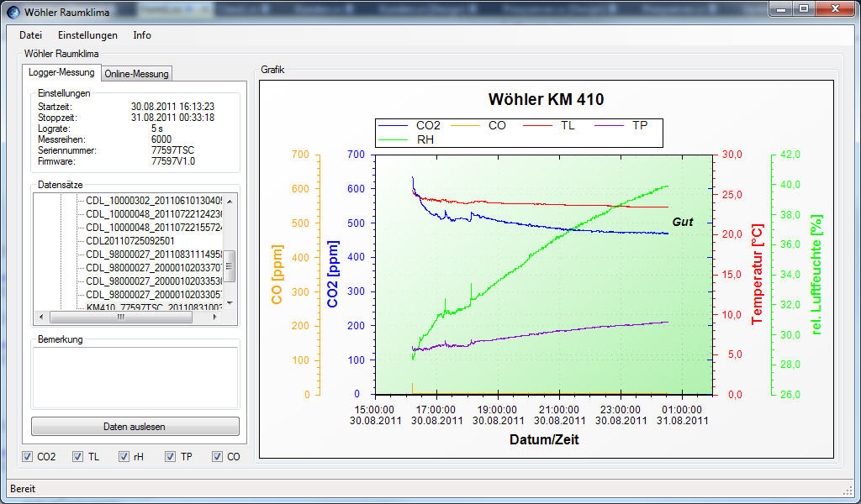Image resolution: width=861 pixels, height=504 pixels.
Task: Select dataset CDL20110725092501
Action: [x=130, y=241]
